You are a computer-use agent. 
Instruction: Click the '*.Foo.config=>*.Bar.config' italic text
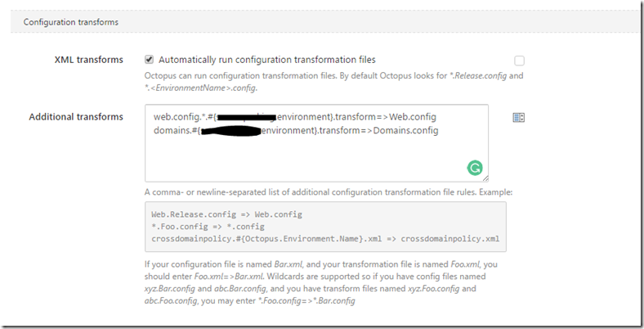pos(306,300)
